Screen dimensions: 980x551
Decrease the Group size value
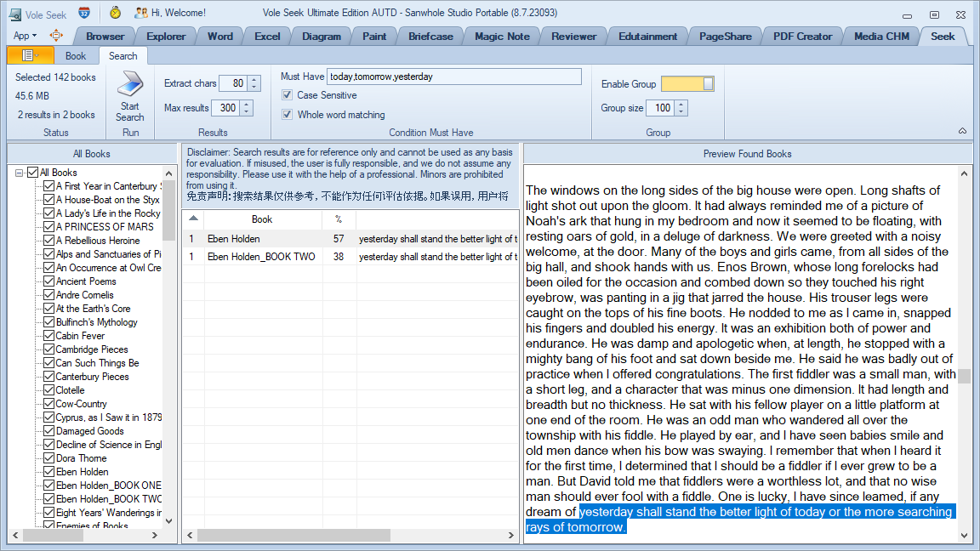pyautogui.click(x=681, y=112)
